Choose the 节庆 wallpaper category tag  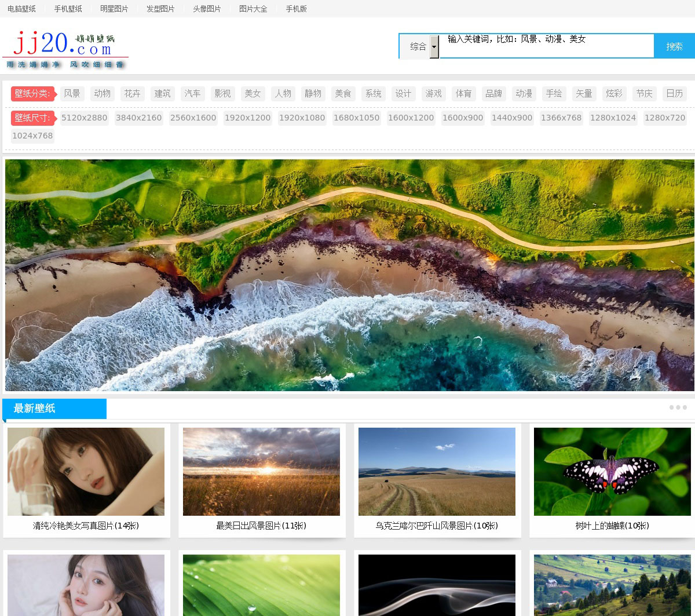click(645, 94)
